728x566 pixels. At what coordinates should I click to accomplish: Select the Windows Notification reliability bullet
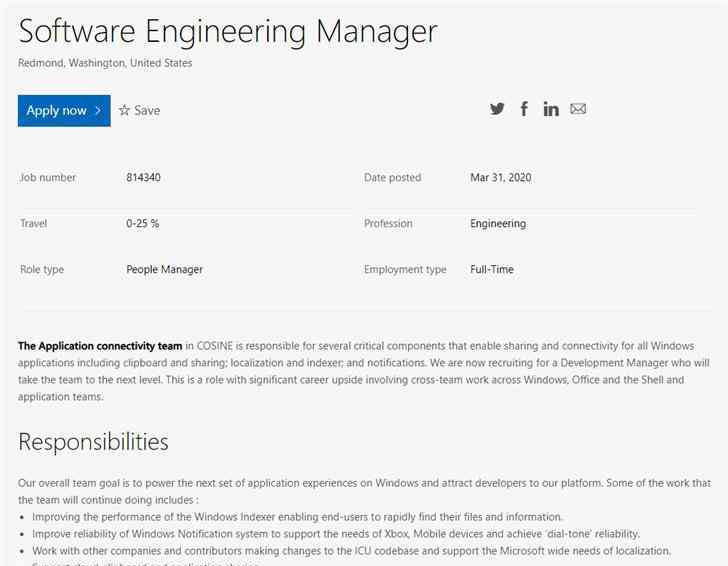tap(336, 534)
